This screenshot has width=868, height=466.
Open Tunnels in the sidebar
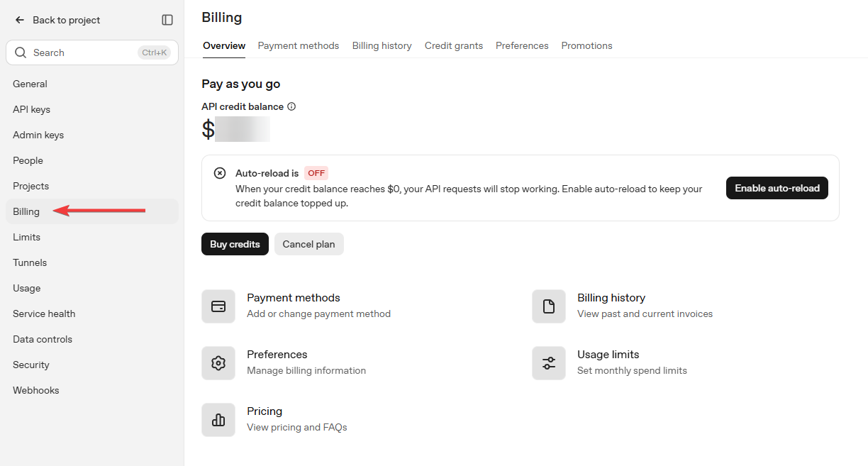(x=92, y=262)
